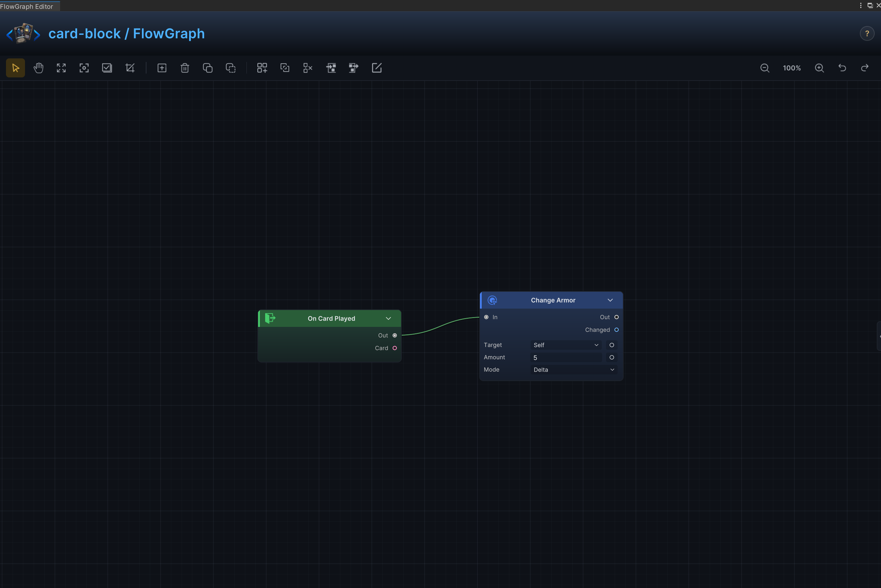
Task: Toggle the Amount input port circle
Action: coord(612,358)
